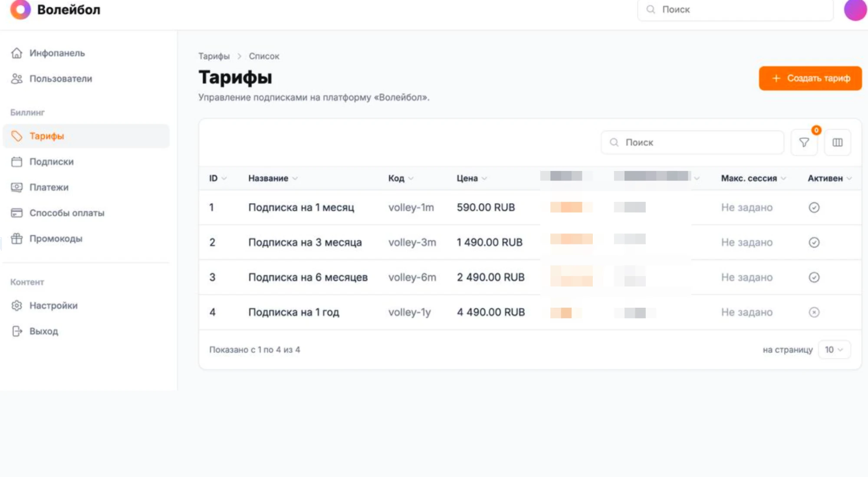868x477 pixels.
Task: Open the per-page 10 dropdown
Action: tap(834, 349)
